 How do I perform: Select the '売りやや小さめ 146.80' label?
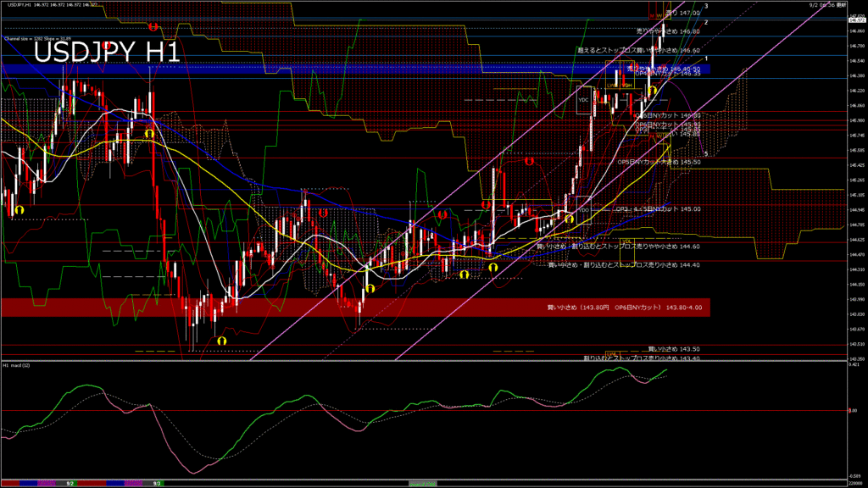(x=668, y=31)
